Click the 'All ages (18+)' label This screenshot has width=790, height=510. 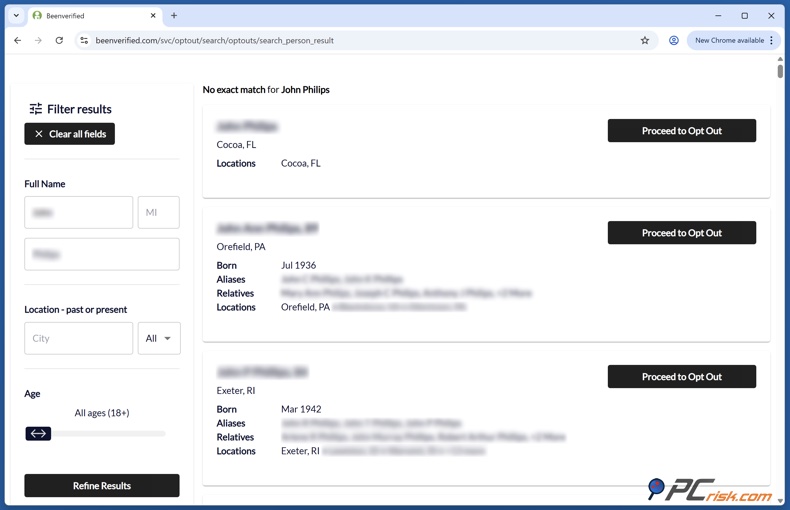102,413
